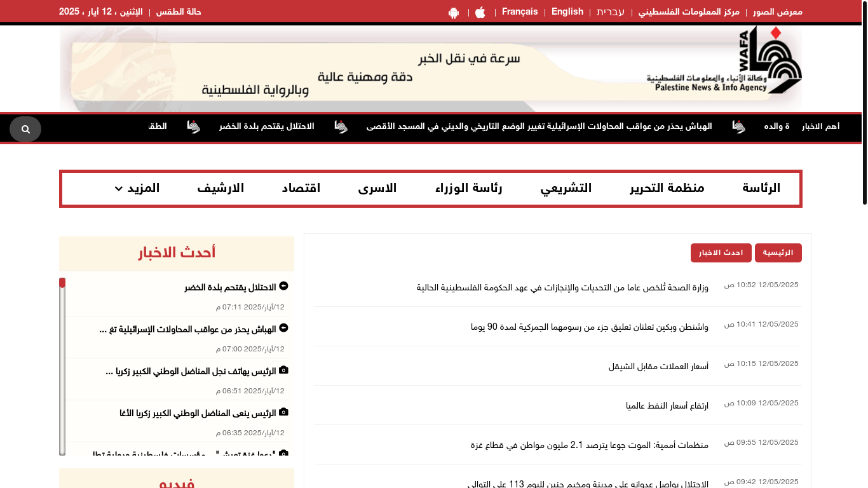
Task: Click timestamp 12/أيار/2025 07:11 م
Action: click(x=250, y=307)
